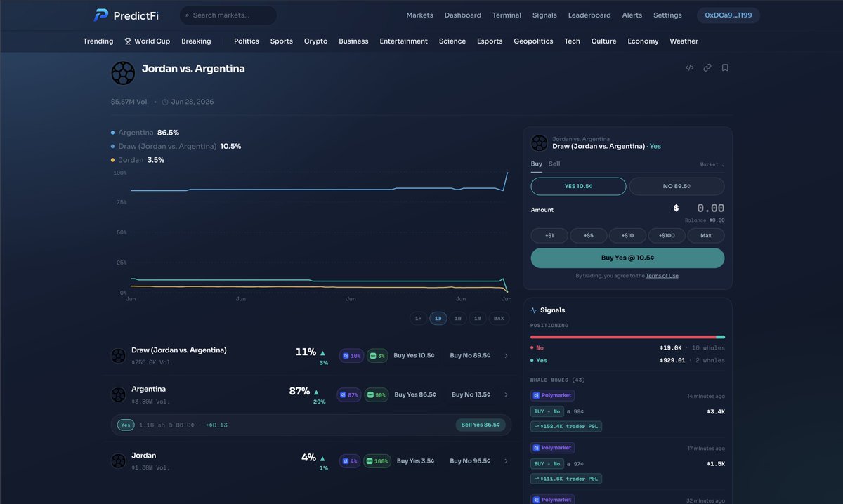
Task: Set chart range to MAX
Action: pos(499,319)
